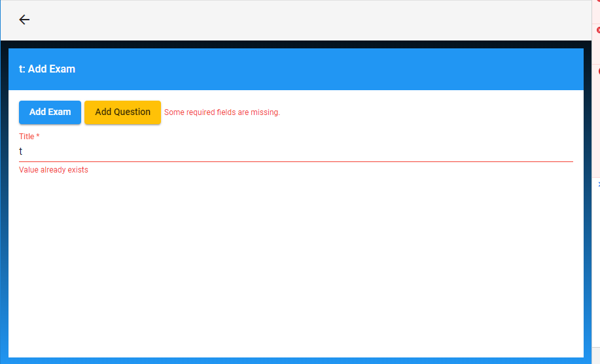Go back using the left arrow icon
Screen dimensions: 600x364
[24, 20]
